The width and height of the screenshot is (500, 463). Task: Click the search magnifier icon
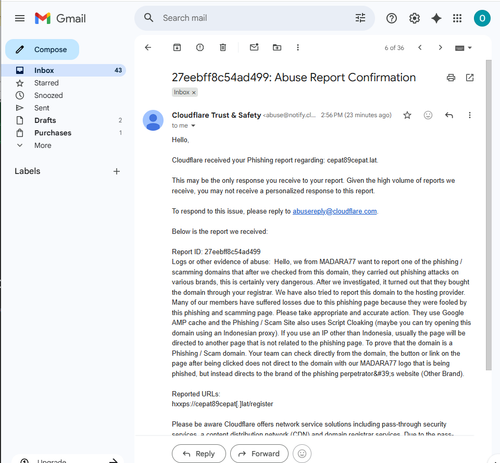pyautogui.click(x=149, y=18)
